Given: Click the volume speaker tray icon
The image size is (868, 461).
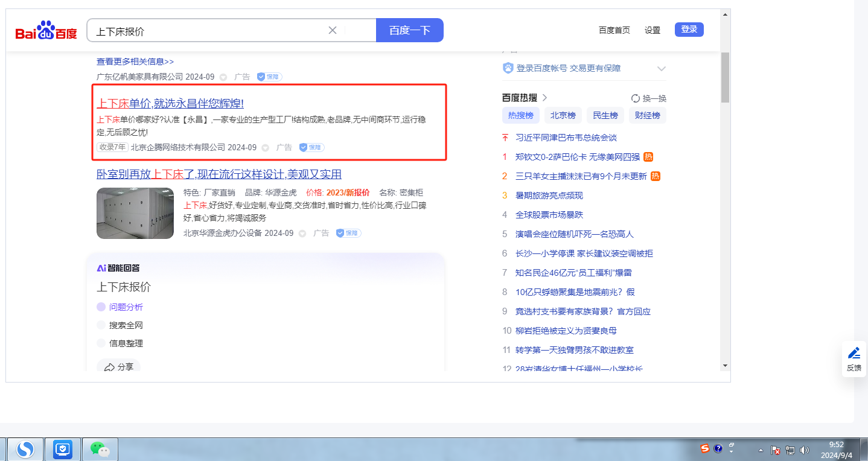Looking at the screenshot, I should pyautogui.click(x=804, y=450).
